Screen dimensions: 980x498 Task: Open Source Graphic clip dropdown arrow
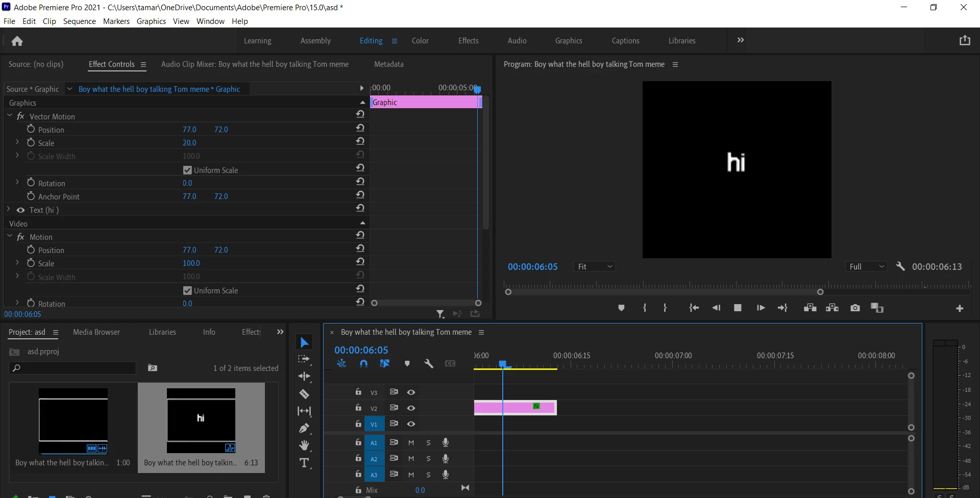click(70, 89)
